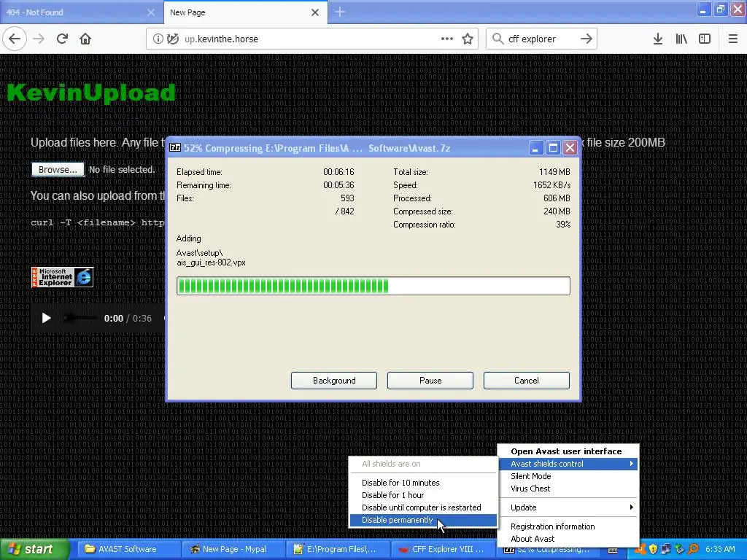Play the audio clip

click(46, 318)
